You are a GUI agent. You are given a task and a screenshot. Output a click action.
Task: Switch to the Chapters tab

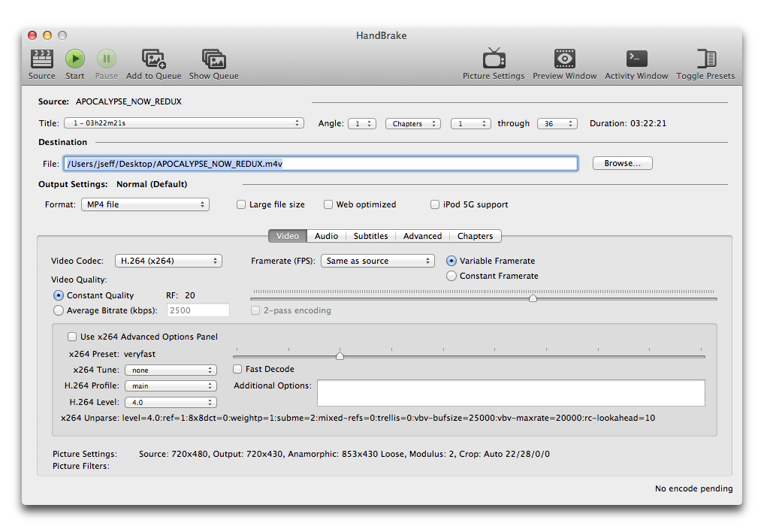pyautogui.click(x=475, y=236)
